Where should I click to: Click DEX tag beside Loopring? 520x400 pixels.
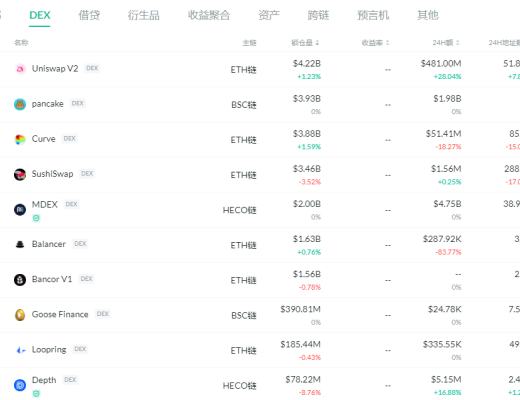[x=80, y=349]
